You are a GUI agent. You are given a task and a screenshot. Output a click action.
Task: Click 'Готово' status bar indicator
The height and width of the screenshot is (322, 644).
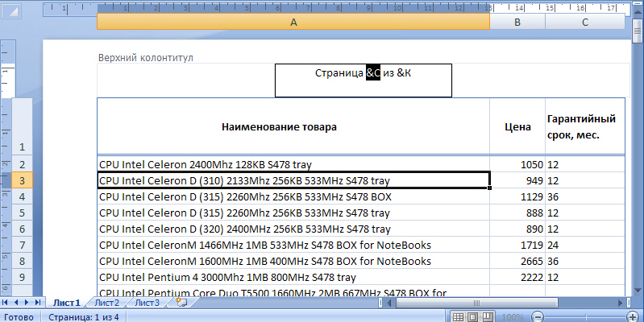[19, 317]
